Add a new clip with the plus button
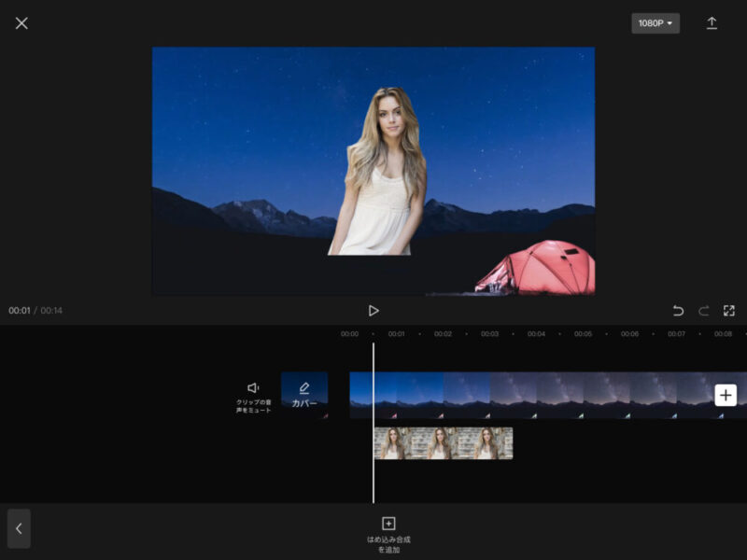 [726, 395]
